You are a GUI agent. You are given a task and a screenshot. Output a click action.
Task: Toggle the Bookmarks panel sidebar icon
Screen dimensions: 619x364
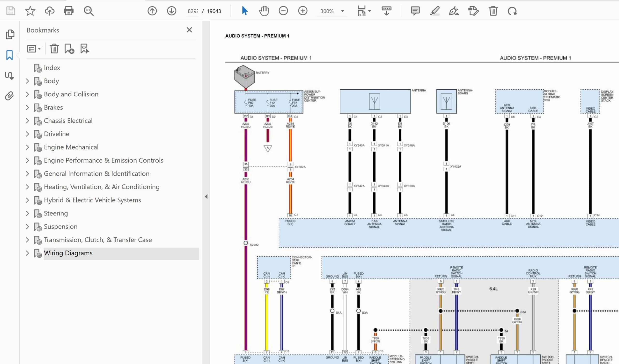click(9, 55)
